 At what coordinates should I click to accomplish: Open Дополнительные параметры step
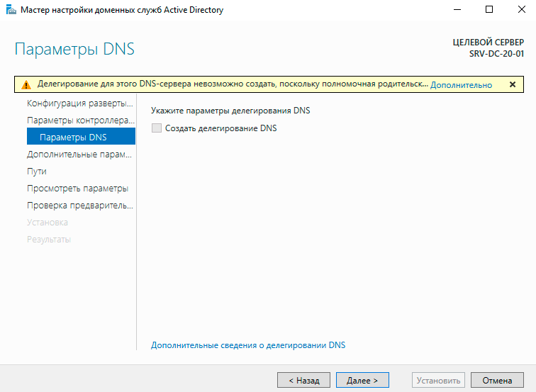pyautogui.click(x=79, y=155)
